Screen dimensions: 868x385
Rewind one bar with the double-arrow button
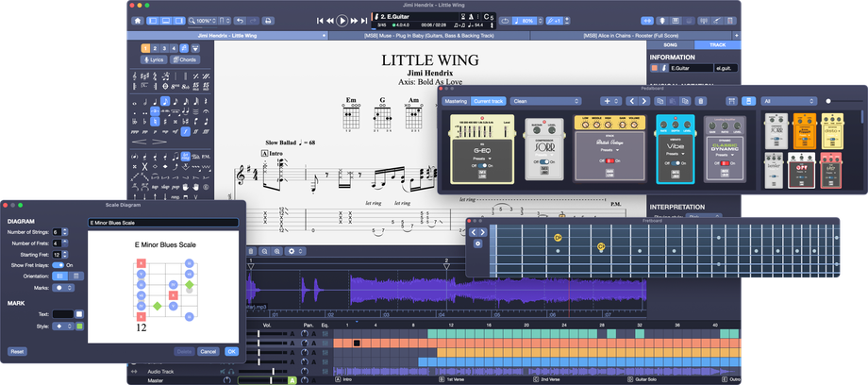pyautogui.click(x=330, y=21)
